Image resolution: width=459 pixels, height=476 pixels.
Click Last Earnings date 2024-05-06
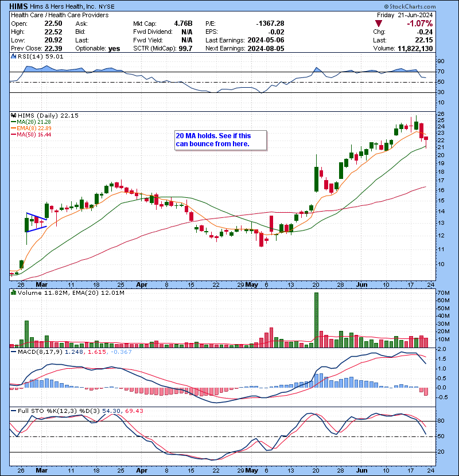[266, 40]
